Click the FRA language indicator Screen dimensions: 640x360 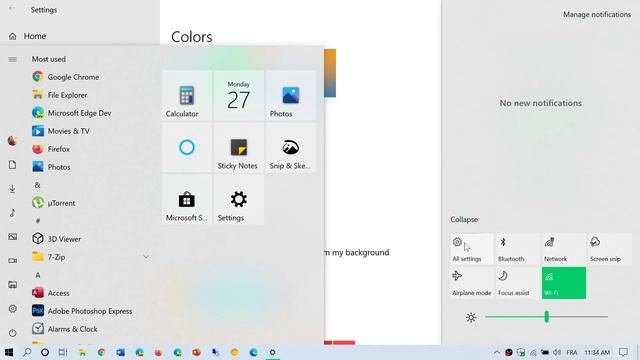click(x=572, y=352)
